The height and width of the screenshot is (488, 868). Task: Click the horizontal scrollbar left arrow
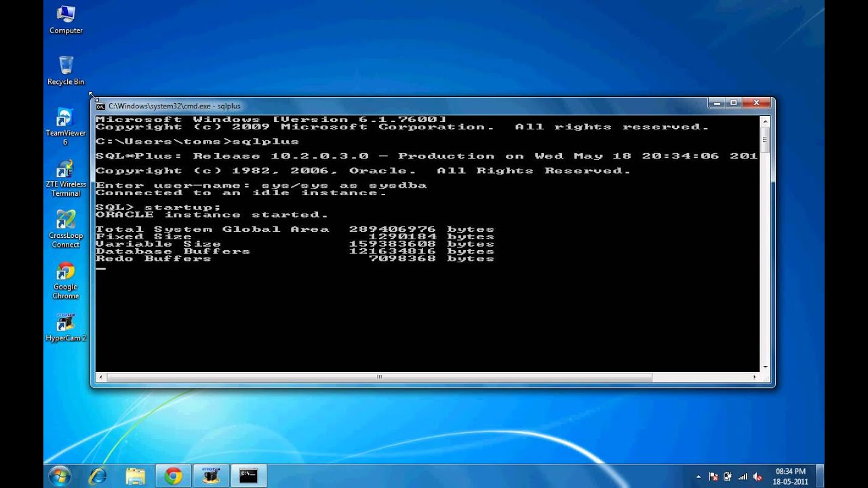click(100, 377)
